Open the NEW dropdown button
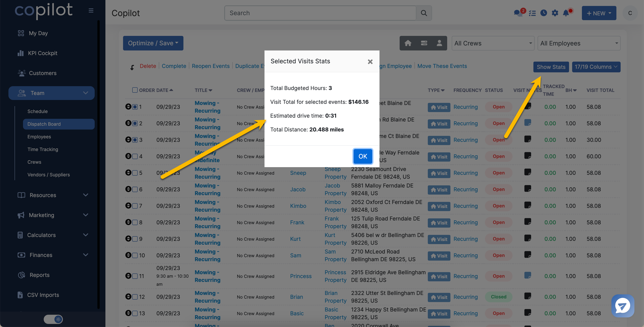Image resolution: width=644 pixels, height=327 pixels. [599, 13]
